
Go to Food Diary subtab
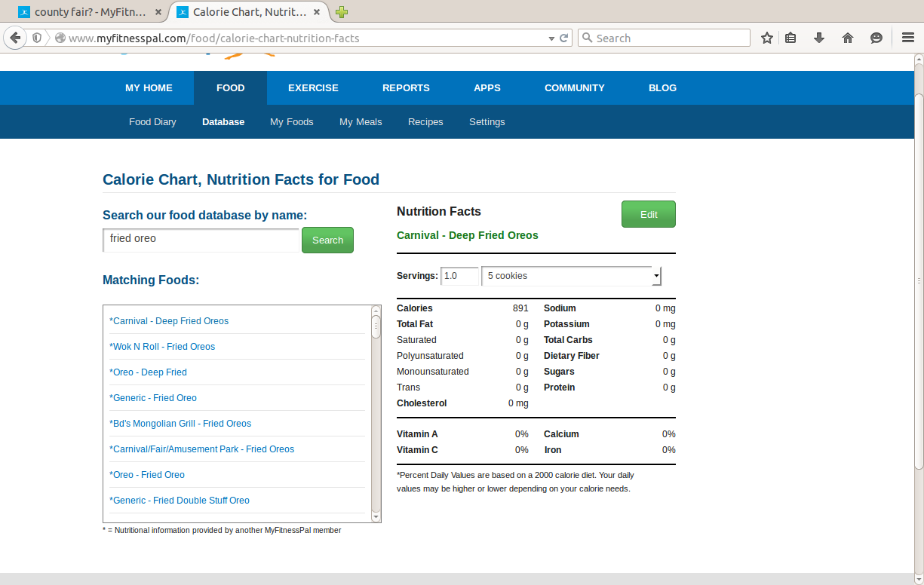click(152, 121)
